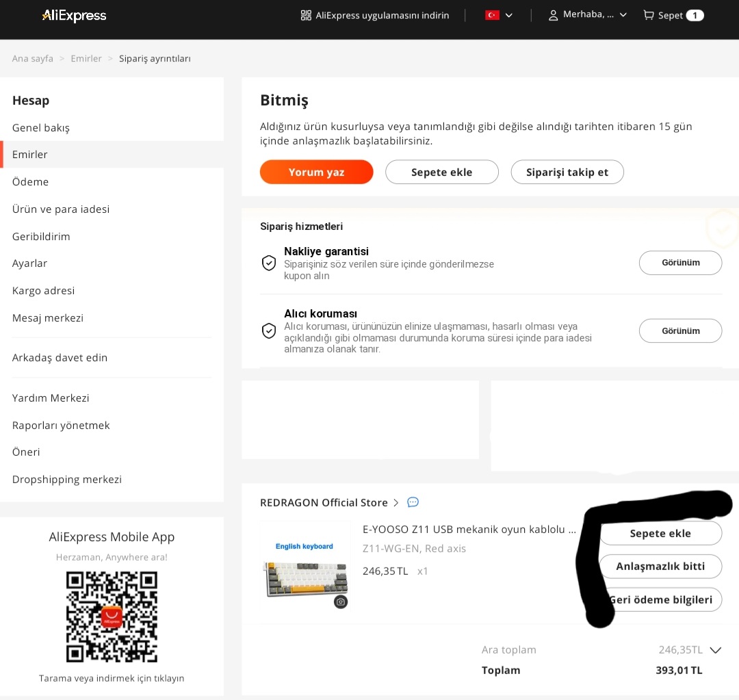The image size is (739, 700).
Task: Open Genel bakış in the account menu
Action: click(41, 128)
